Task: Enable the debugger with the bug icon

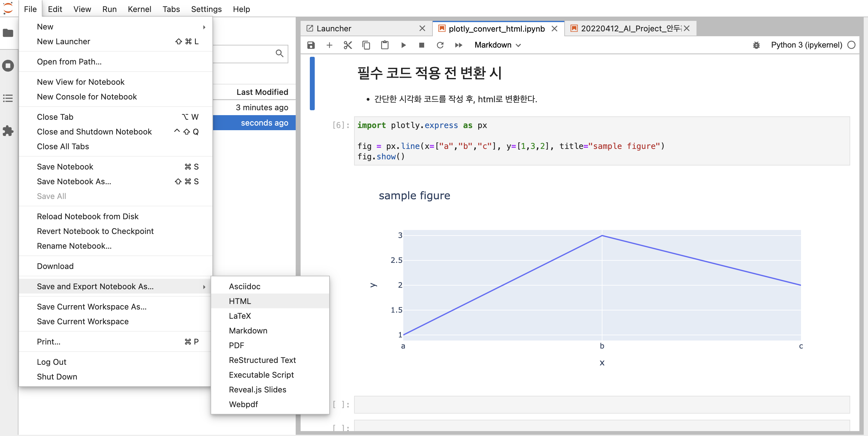Action: click(757, 45)
